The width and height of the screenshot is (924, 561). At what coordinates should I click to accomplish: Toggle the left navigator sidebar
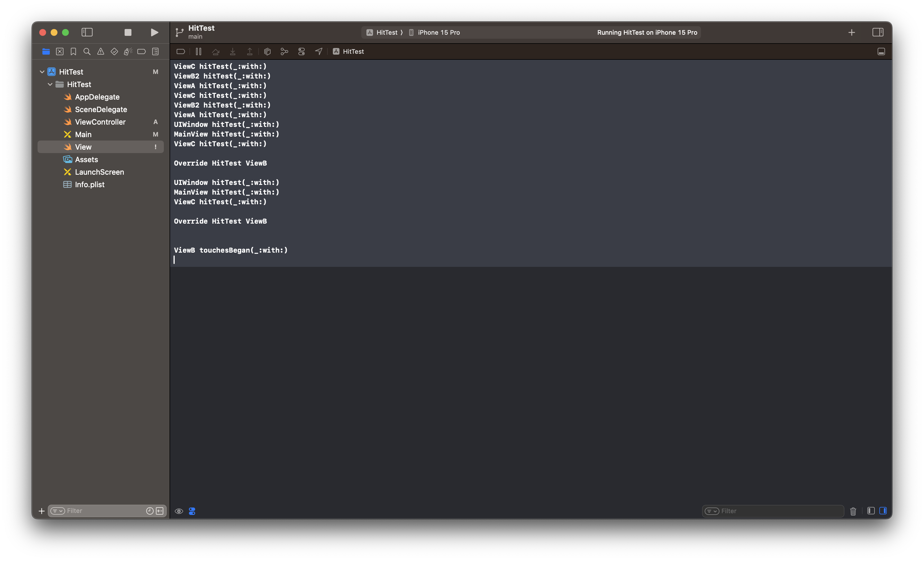point(87,33)
